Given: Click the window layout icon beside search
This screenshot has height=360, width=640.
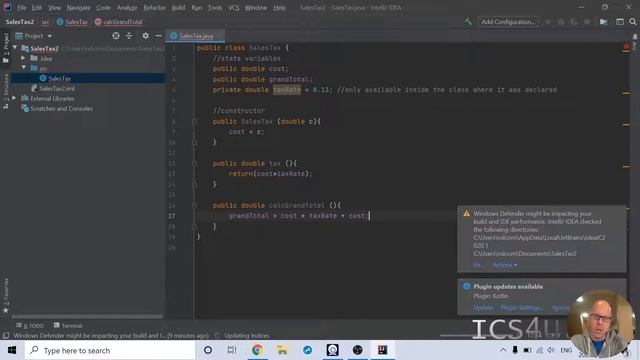Looking at the screenshot, I should tap(620, 22).
